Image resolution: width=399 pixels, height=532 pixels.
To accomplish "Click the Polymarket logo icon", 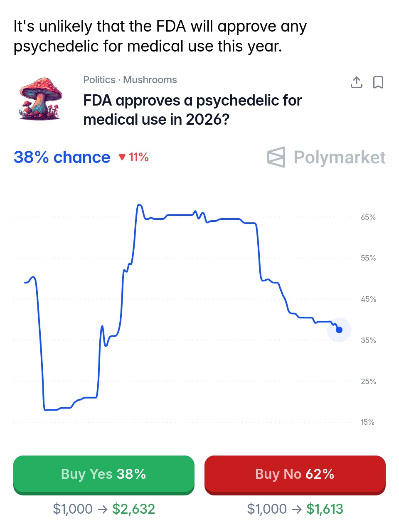I will pyautogui.click(x=276, y=157).
